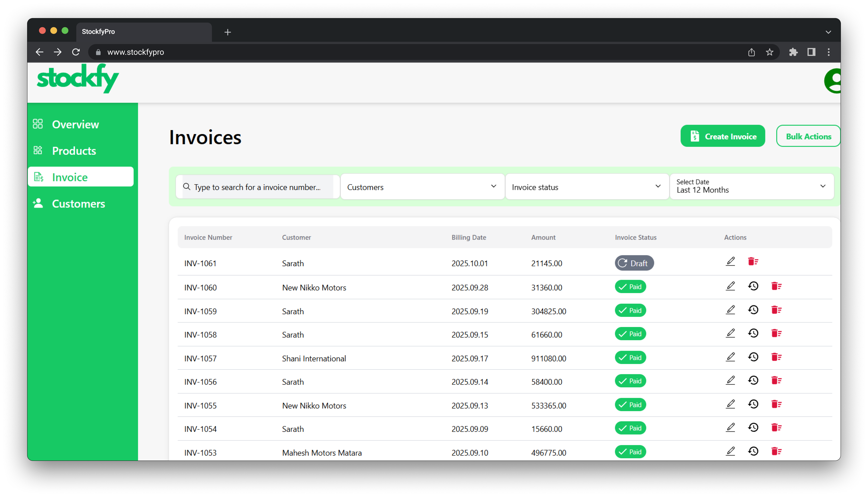Toggle Paid status for INV-1053
The width and height of the screenshot is (868, 497).
tap(630, 451)
